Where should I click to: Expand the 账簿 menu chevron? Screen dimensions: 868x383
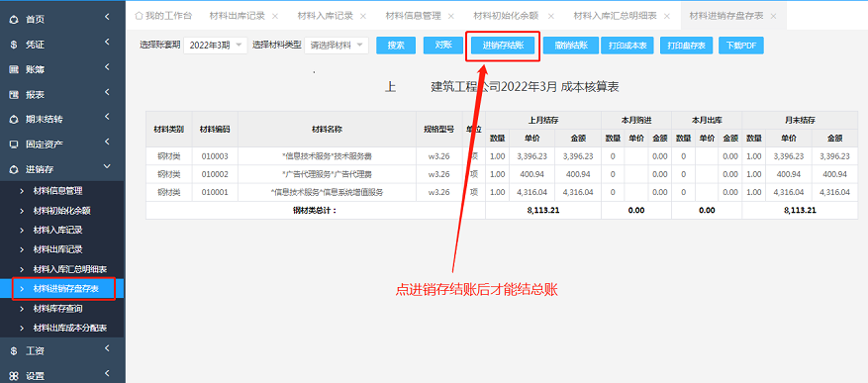tap(107, 67)
